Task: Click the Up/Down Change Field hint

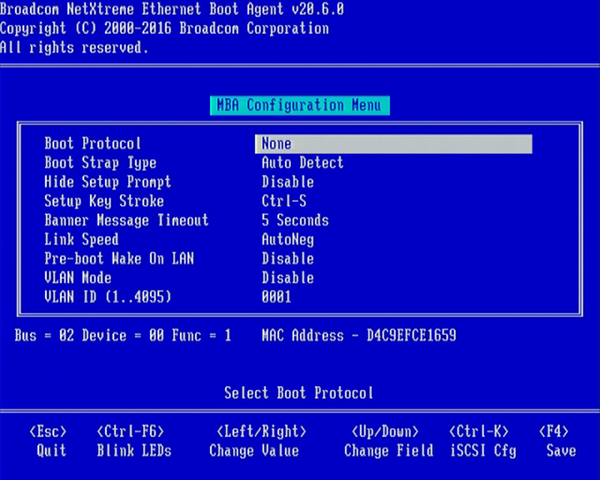Action: 388,441
